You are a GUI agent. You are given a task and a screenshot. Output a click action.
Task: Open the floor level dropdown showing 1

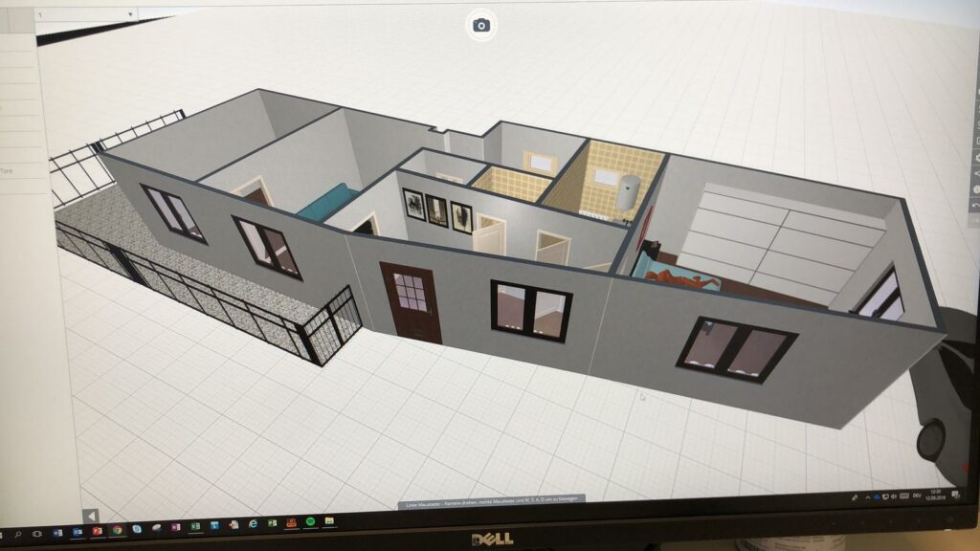[86, 15]
